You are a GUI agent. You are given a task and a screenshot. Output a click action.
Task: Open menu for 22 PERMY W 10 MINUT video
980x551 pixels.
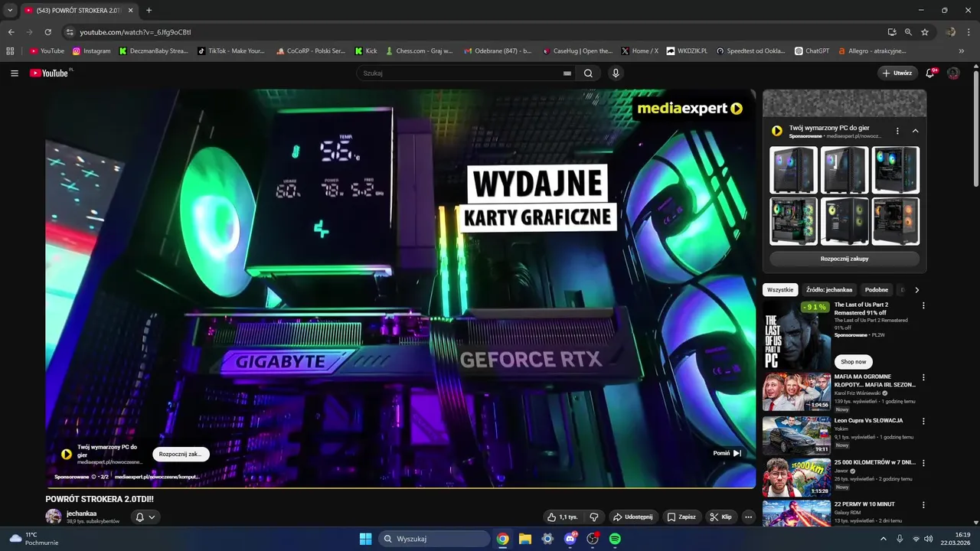pos(923,505)
